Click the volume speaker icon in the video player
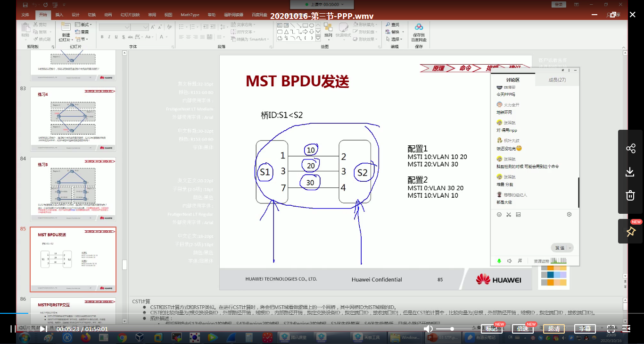The width and height of the screenshot is (644, 344). point(428,328)
